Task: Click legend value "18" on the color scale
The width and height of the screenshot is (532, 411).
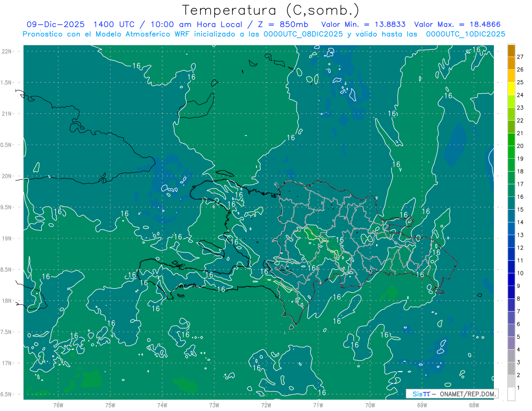Action: (520, 171)
